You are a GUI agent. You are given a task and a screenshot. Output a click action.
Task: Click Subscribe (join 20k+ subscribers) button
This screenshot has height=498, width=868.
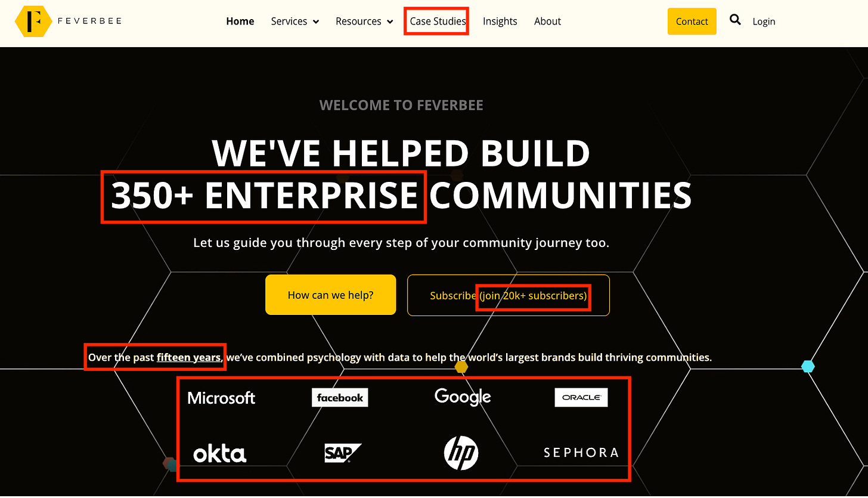pos(509,295)
